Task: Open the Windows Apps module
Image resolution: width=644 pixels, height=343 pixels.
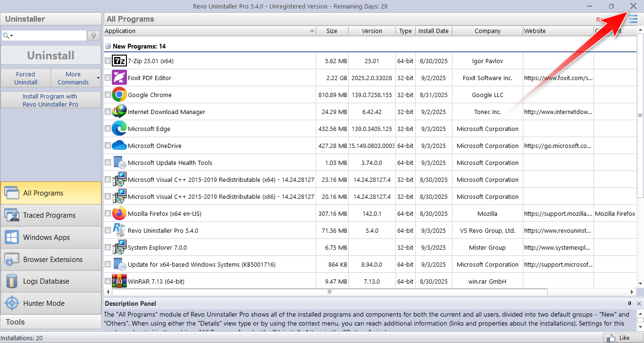Action: click(x=51, y=237)
